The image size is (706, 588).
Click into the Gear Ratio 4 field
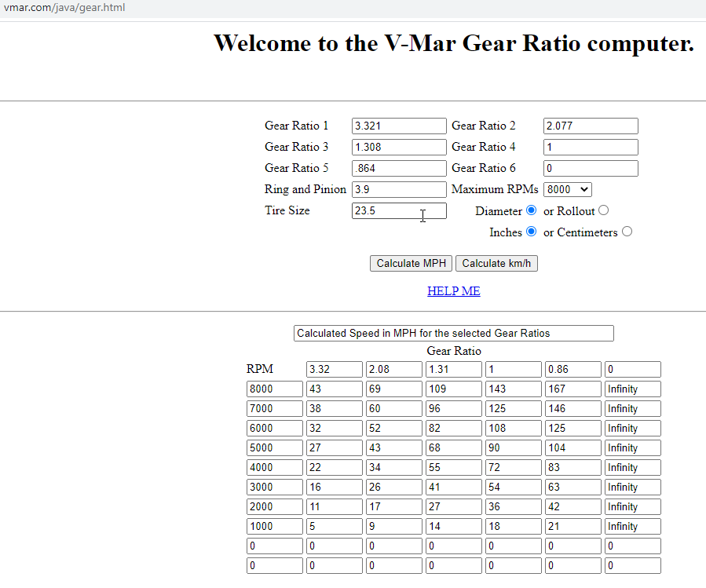coord(591,148)
